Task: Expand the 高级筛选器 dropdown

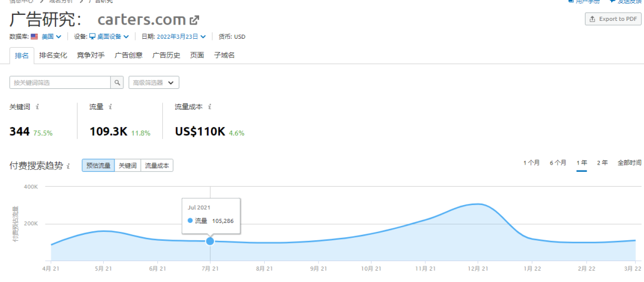Action: [154, 82]
